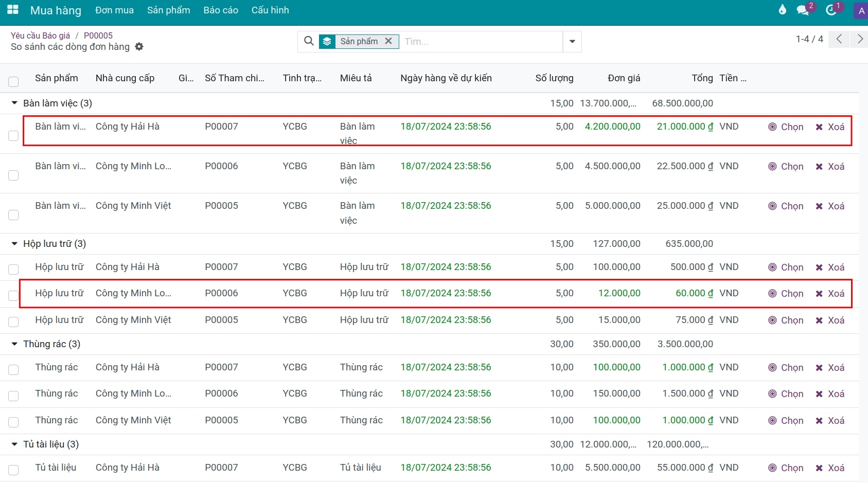This screenshot has width=868, height=483.
Task: Open the search options dropdown arrow
Action: pyautogui.click(x=572, y=42)
